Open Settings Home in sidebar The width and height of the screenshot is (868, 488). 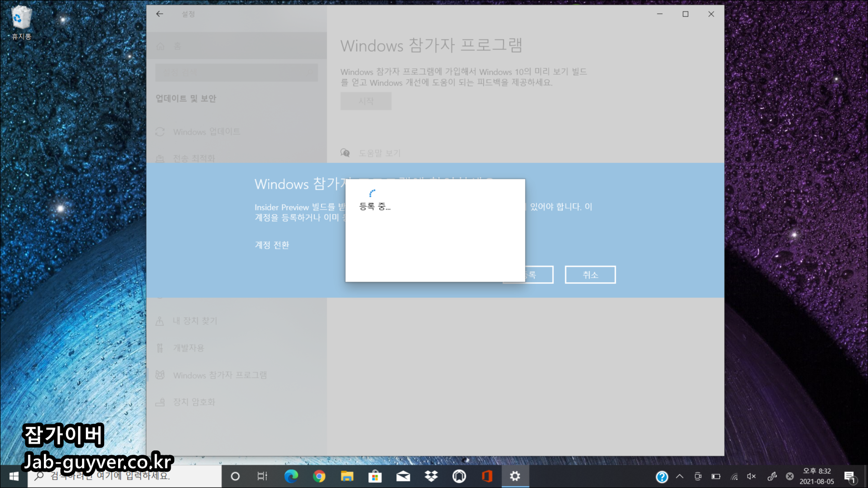[236, 46]
